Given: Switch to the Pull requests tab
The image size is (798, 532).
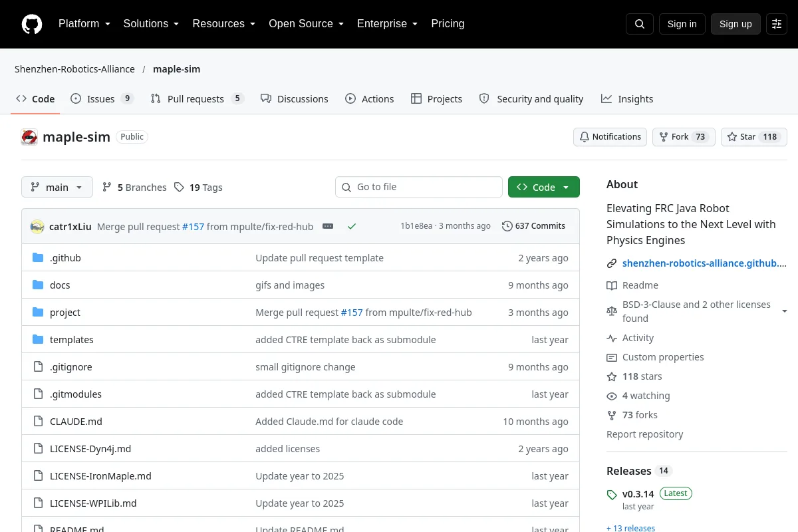Looking at the screenshot, I should [x=197, y=99].
